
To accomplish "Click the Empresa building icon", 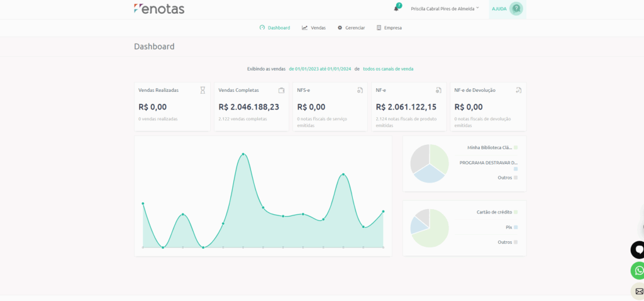I will point(379,28).
